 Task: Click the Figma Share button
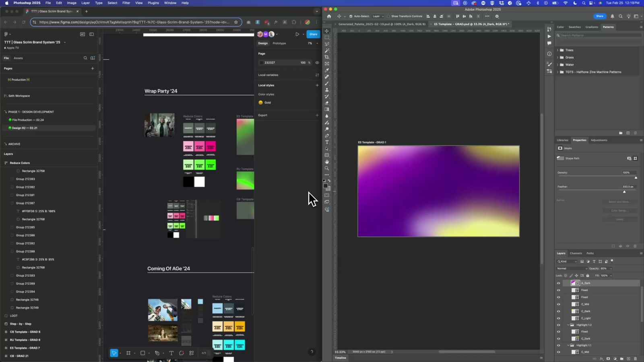coord(313,34)
